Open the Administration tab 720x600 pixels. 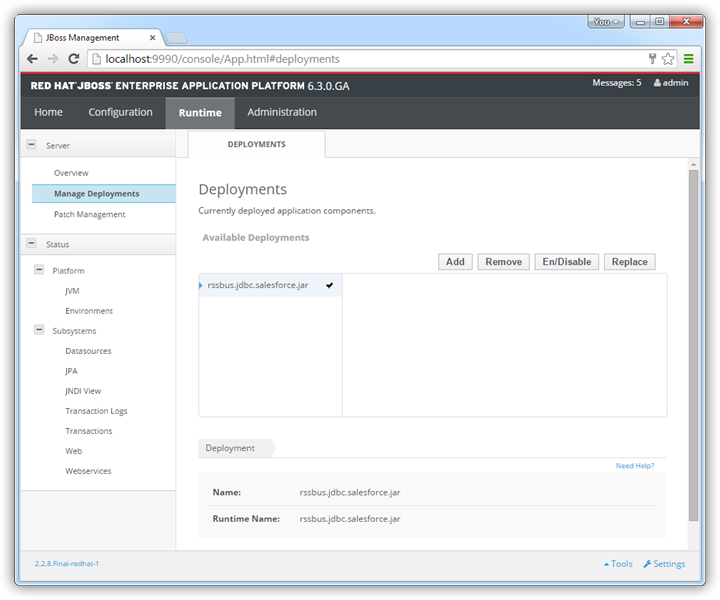coord(282,113)
